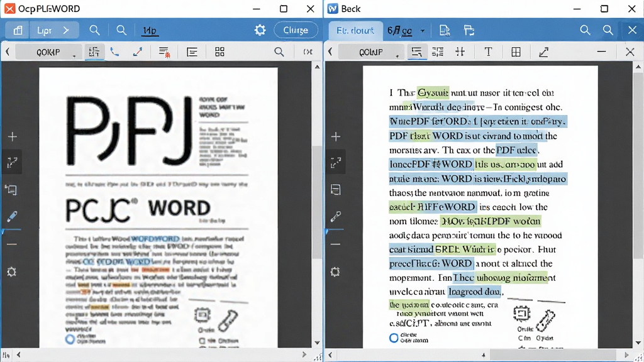Click the document export icon in Beck toolbar
The width and height of the screenshot is (644, 362).
coord(445,30)
